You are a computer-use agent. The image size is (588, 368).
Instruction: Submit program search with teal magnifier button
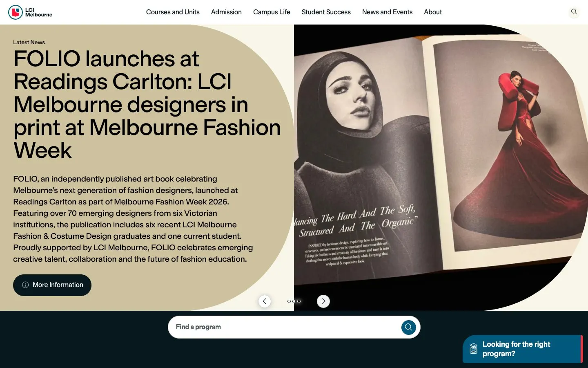408,327
